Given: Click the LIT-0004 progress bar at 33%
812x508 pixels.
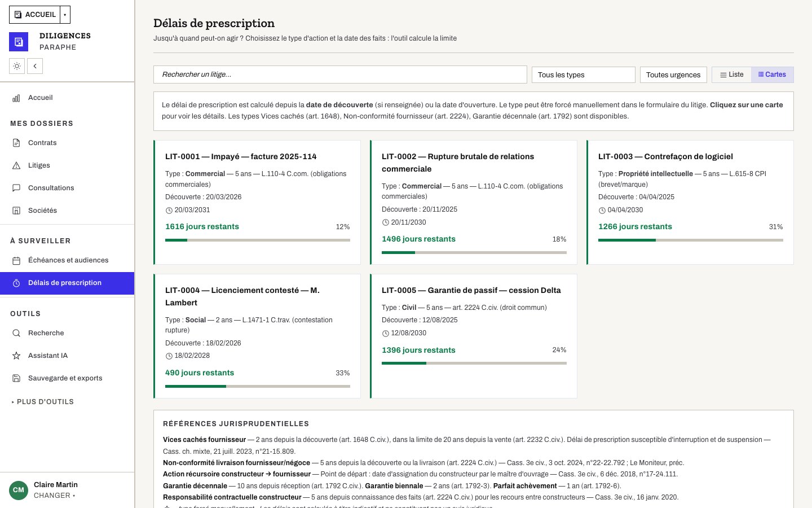Looking at the screenshot, I should click(258, 386).
